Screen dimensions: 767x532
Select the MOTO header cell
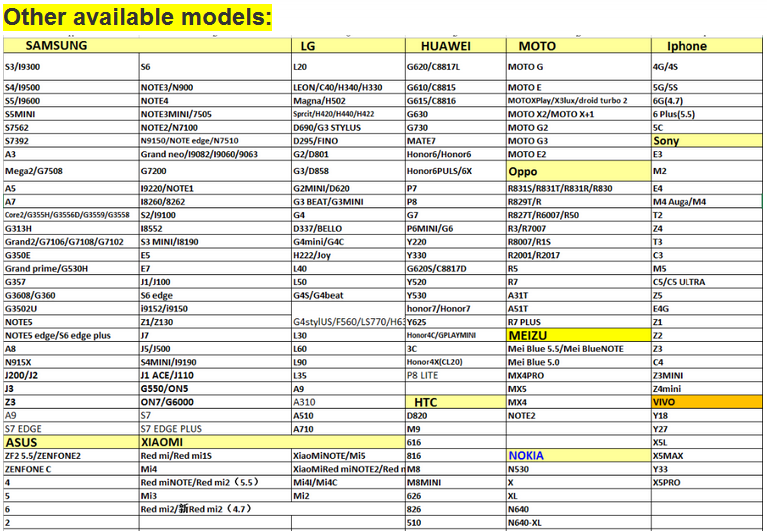(x=579, y=46)
